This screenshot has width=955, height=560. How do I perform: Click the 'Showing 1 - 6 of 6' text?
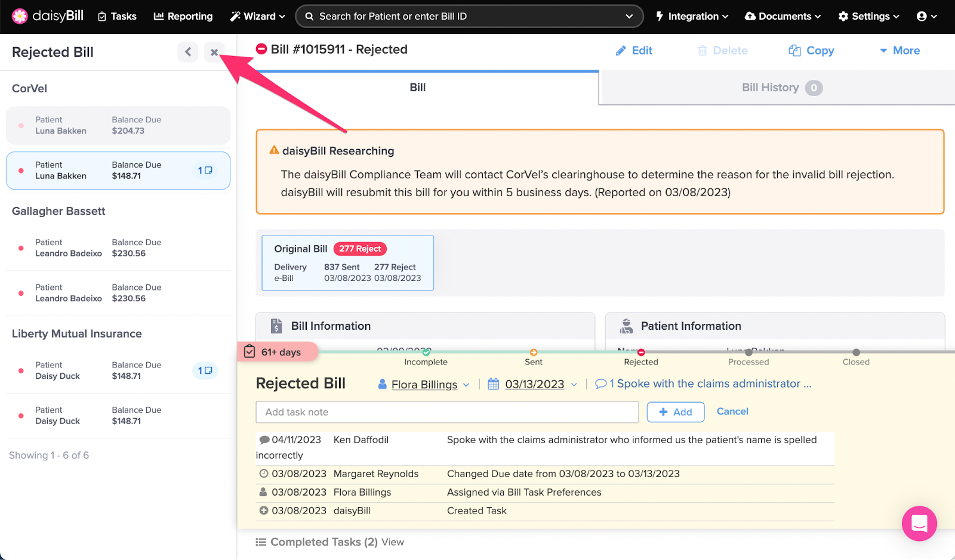pos(49,456)
